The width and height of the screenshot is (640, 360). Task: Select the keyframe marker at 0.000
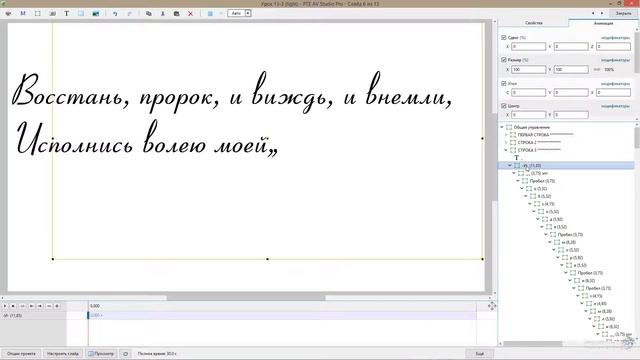88,316
